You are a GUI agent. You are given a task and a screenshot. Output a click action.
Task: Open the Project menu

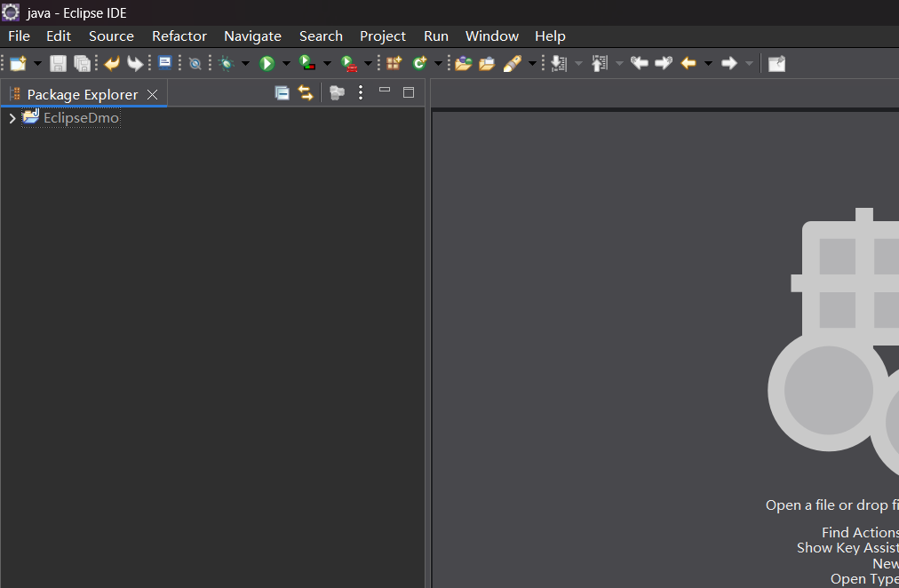(382, 36)
